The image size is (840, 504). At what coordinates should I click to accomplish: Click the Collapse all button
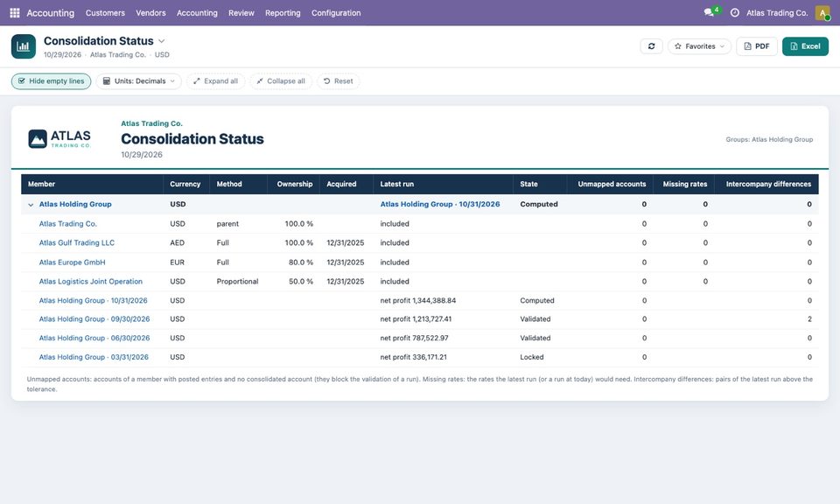coord(281,81)
